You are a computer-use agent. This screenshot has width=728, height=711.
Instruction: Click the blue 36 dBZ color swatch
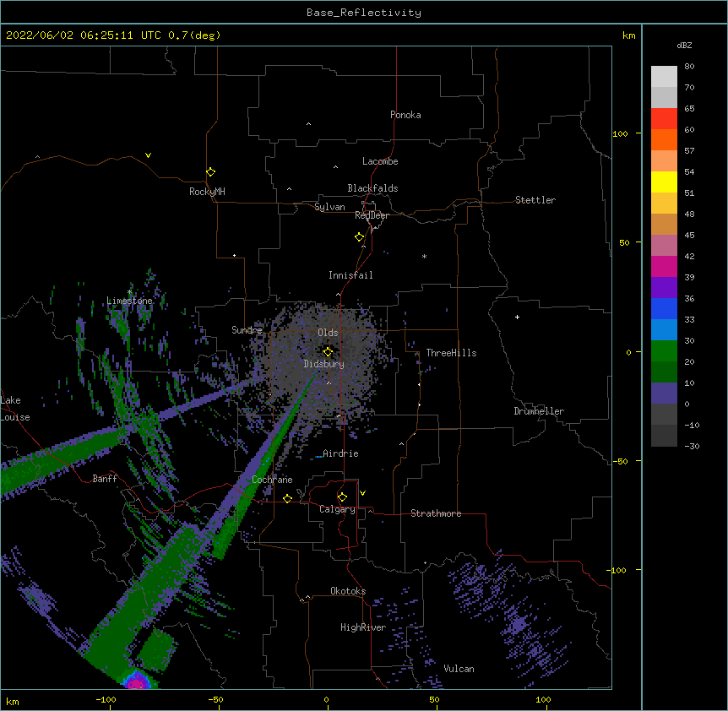pyautogui.click(x=664, y=309)
